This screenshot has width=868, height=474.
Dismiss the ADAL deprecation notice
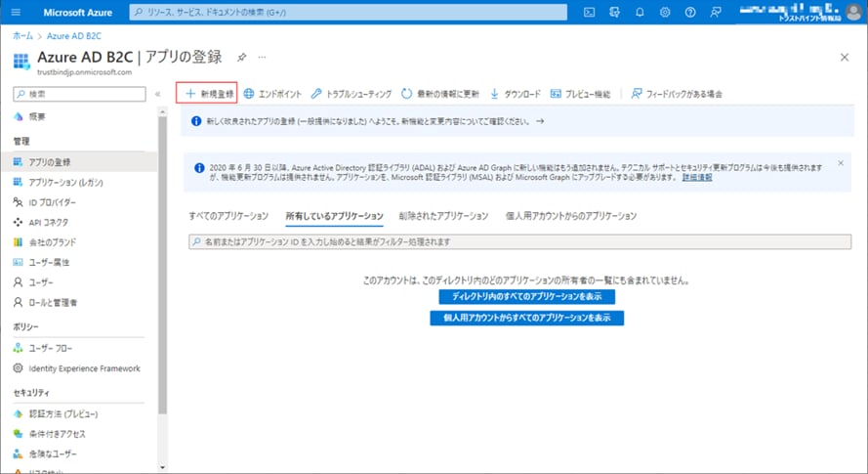841,163
